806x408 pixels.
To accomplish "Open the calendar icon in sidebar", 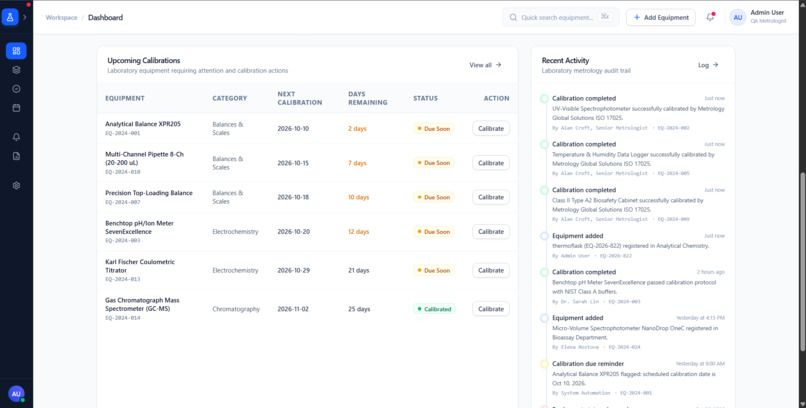I will point(16,108).
